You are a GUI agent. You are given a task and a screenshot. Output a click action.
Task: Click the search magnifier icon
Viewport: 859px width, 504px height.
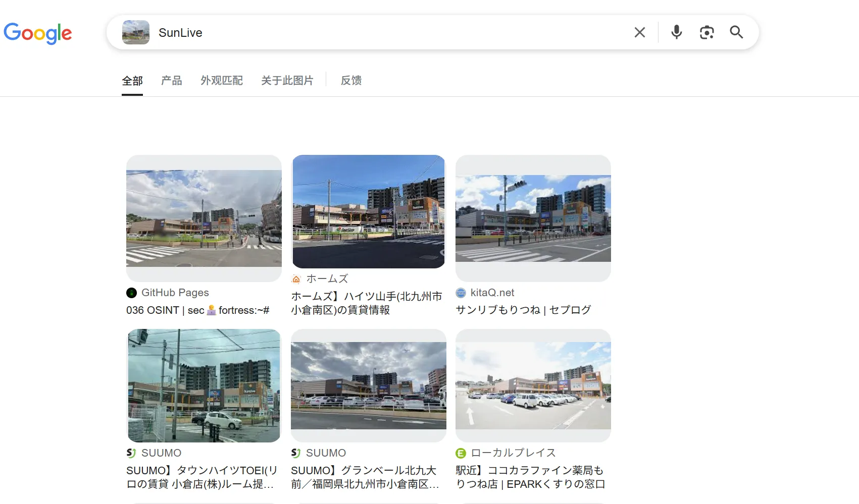click(x=736, y=32)
